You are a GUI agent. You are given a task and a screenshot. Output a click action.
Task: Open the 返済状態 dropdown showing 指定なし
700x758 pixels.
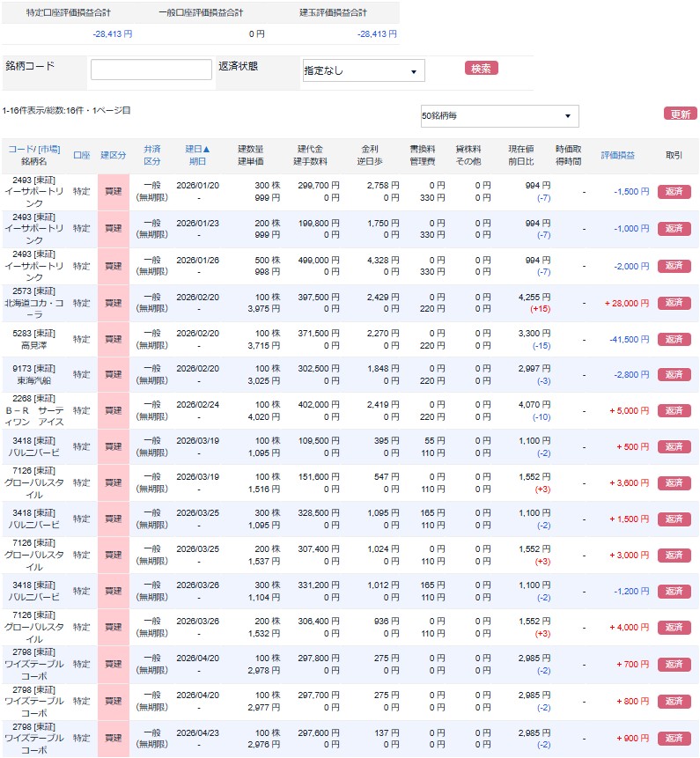click(x=364, y=70)
